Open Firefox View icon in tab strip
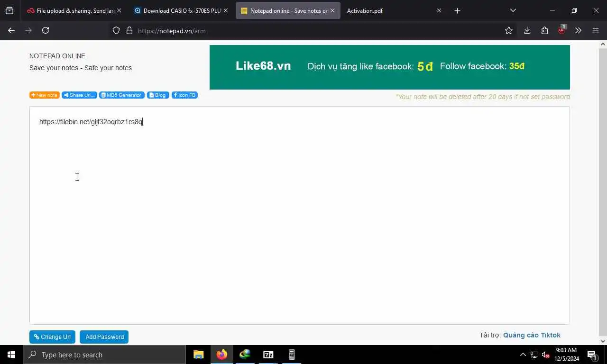607x364 pixels. click(x=9, y=10)
